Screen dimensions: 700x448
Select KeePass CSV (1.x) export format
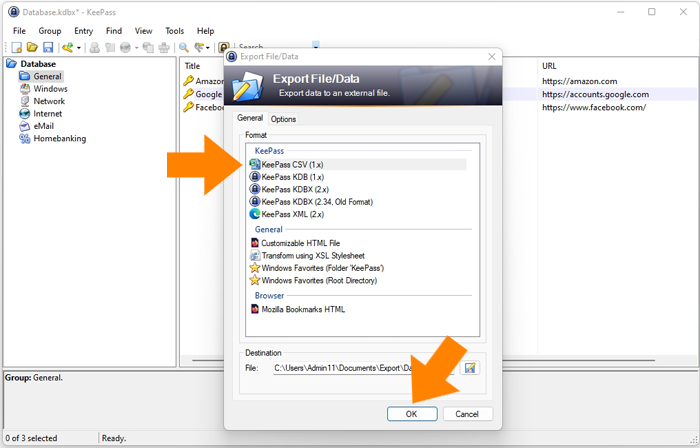(293, 163)
